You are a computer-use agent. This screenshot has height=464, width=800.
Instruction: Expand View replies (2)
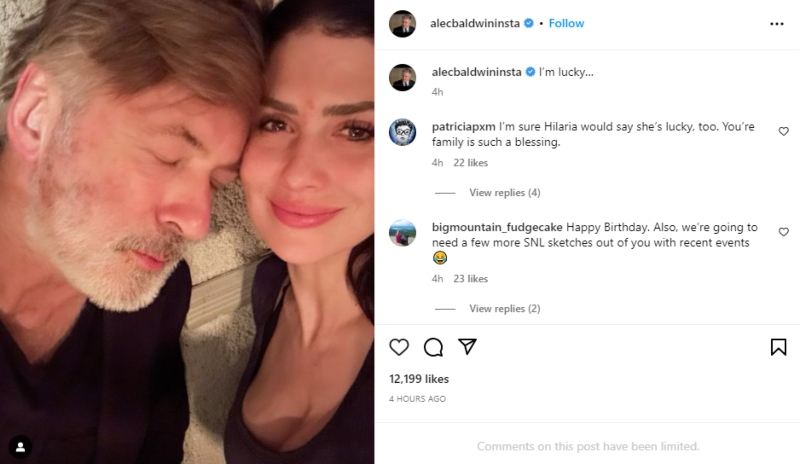504,309
